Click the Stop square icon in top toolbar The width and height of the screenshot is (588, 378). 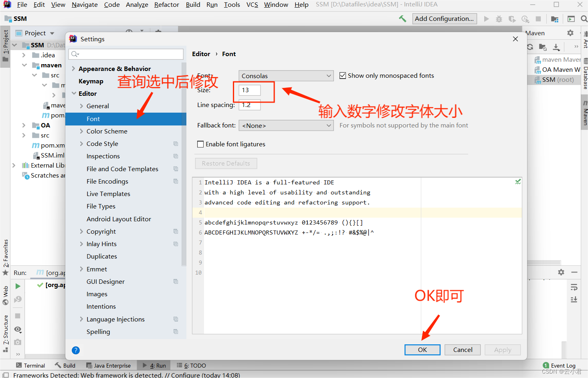(x=538, y=19)
